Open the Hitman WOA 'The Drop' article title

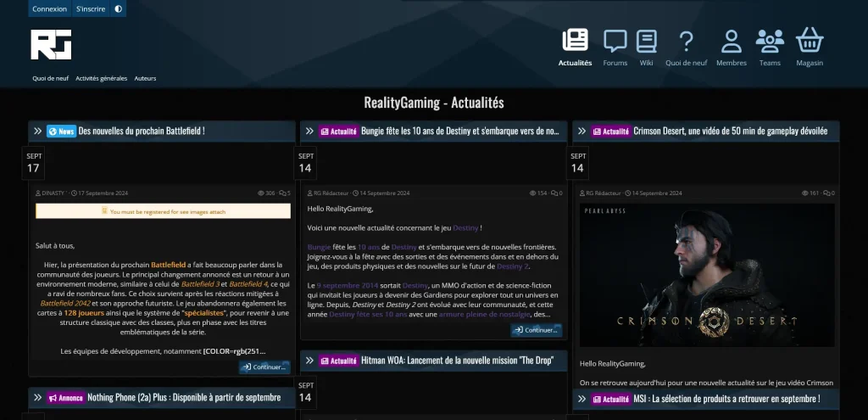click(457, 361)
